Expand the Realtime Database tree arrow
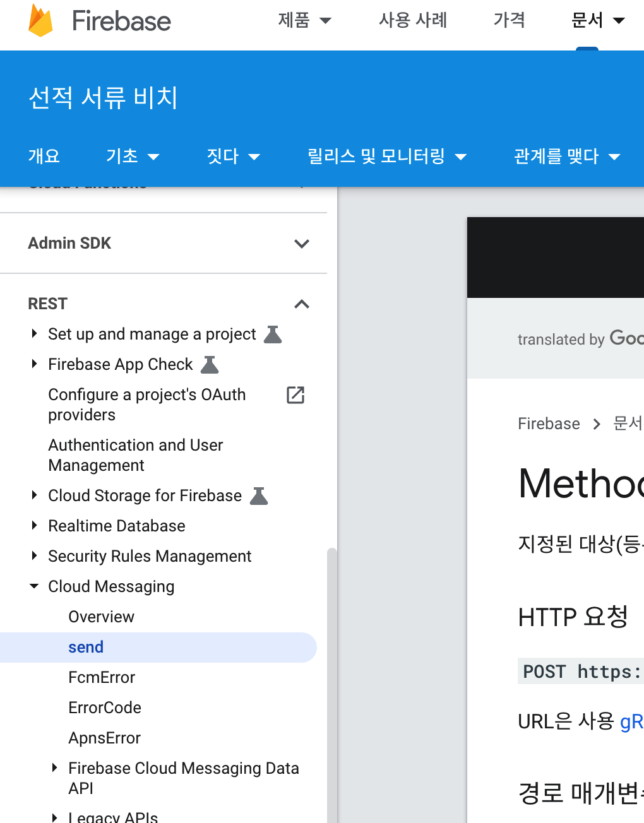 click(x=34, y=525)
